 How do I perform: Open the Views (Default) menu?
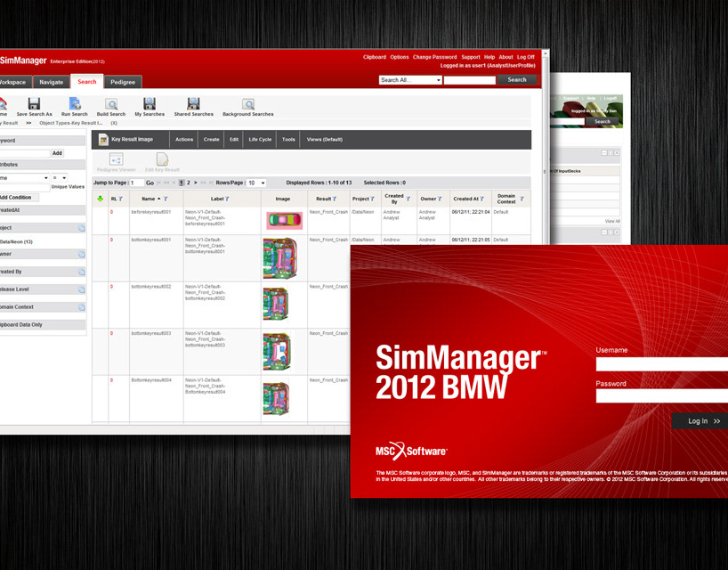(x=325, y=139)
